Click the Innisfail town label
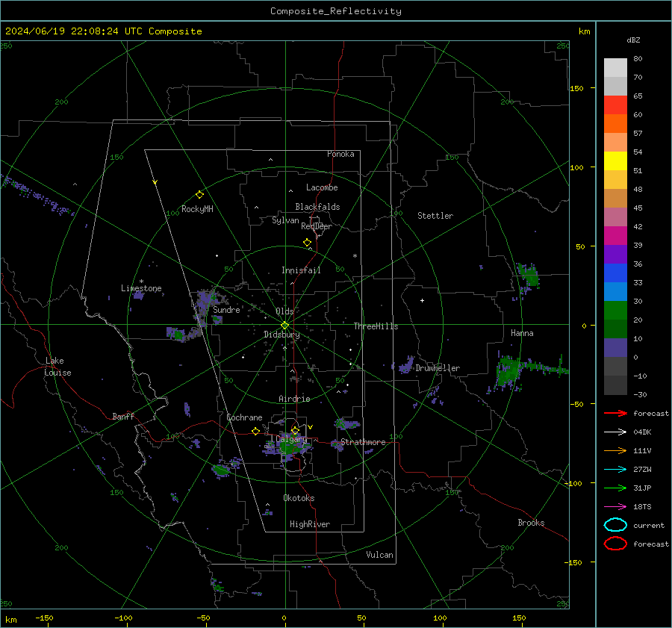The image size is (672, 628). [301, 270]
